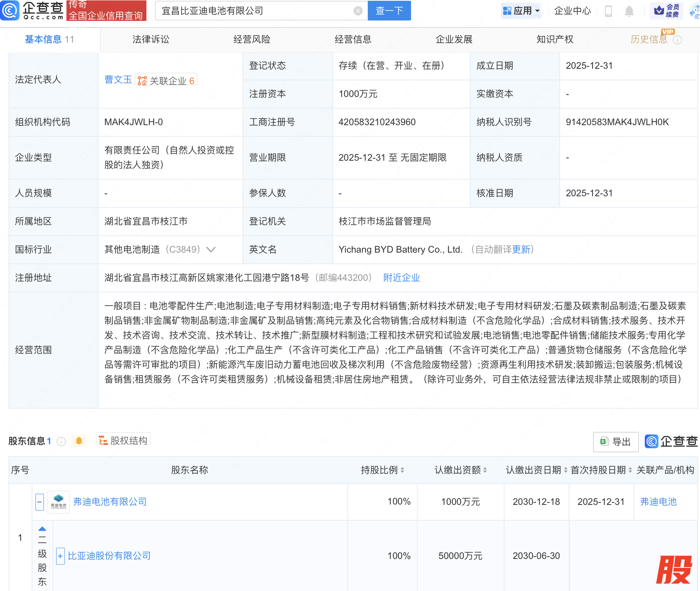Open the notification bell in header
The height and width of the screenshot is (591, 700).
pyautogui.click(x=629, y=11)
